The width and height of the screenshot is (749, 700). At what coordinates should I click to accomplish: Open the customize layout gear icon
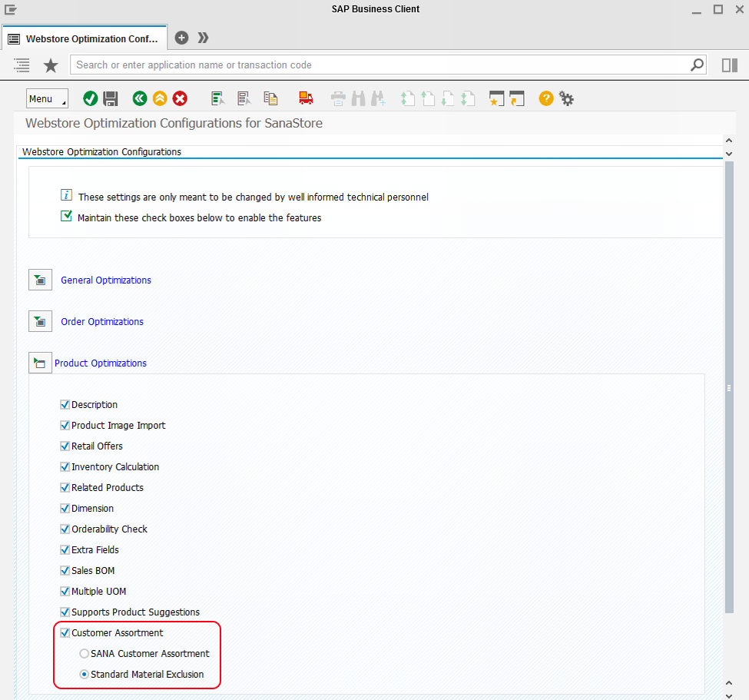566,99
